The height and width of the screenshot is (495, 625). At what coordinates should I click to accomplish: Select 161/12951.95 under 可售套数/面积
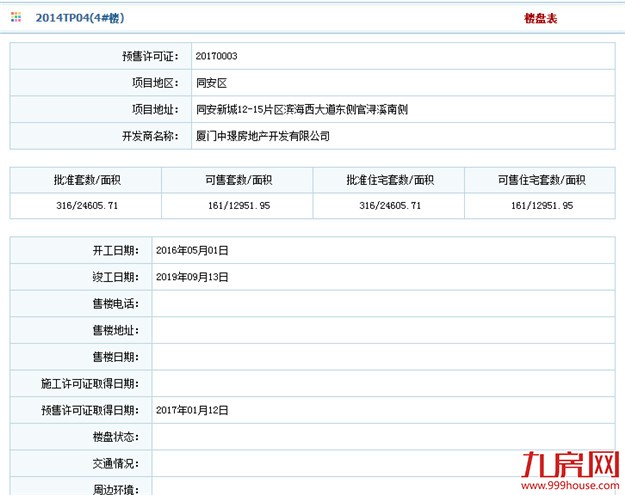tap(239, 206)
